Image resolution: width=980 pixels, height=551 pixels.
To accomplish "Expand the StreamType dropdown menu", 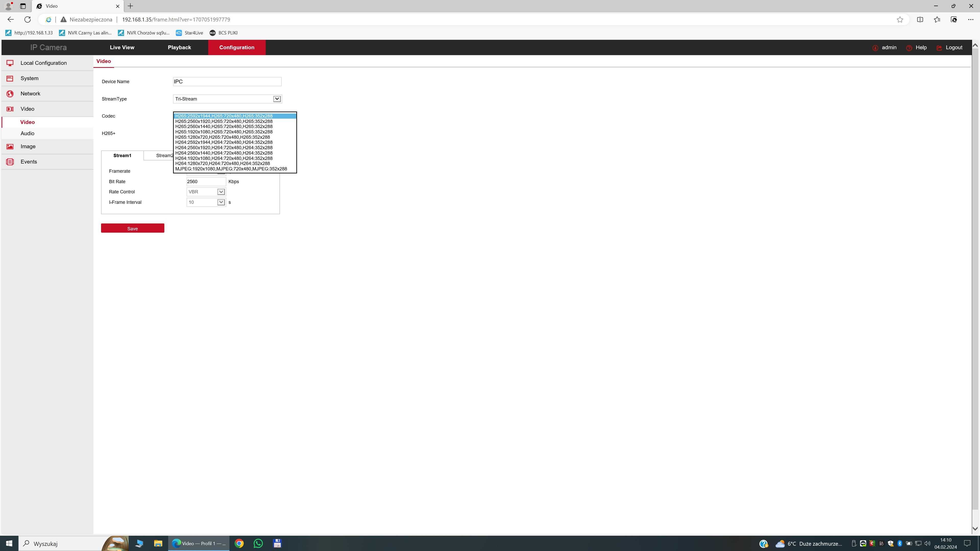I will point(277,99).
